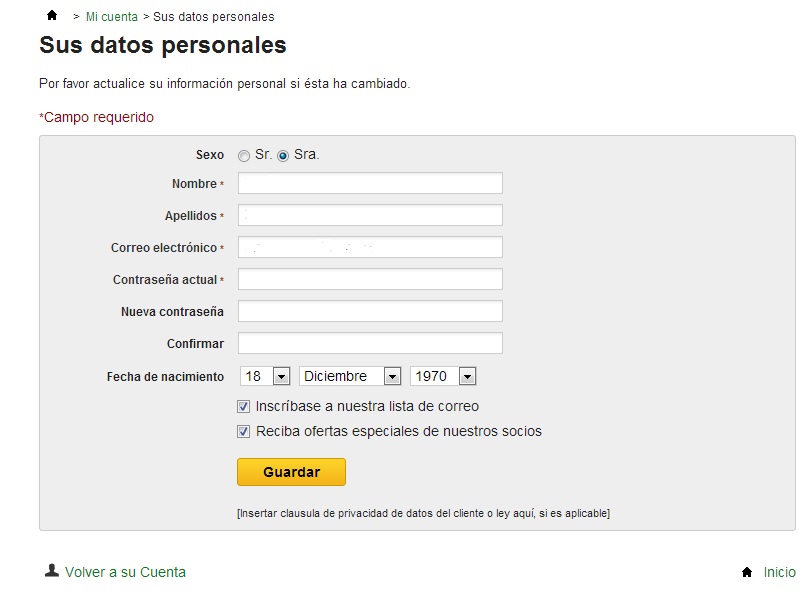Click the Nueva contraseña field
The image size is (810, 601).
click(x=370, y=311)
